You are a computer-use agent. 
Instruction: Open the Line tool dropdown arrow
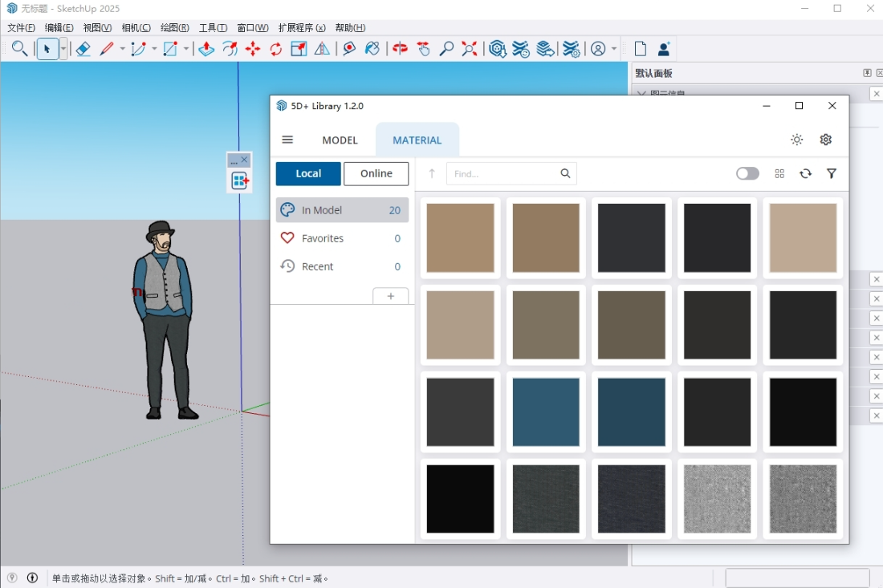coord(124,48)
